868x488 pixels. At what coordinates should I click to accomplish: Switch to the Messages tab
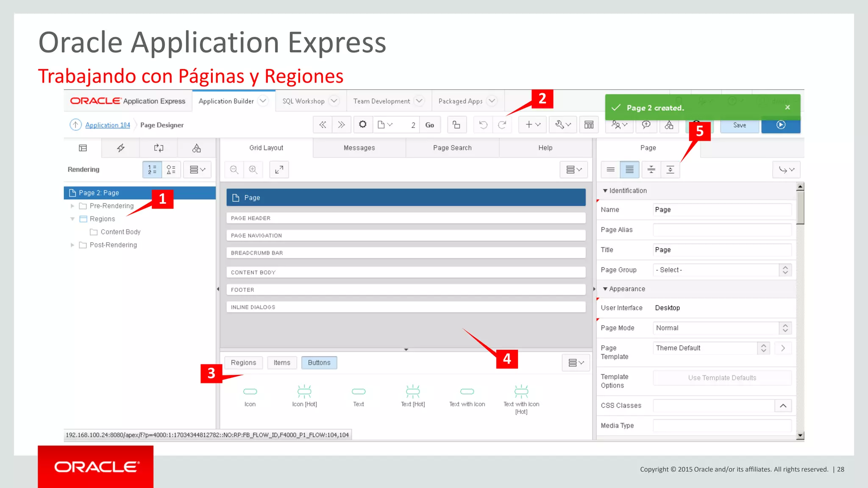click(359, 148)
